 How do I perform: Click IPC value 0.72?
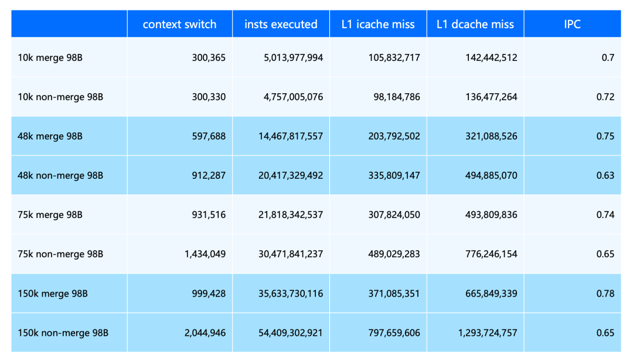(x=605, y=97)
